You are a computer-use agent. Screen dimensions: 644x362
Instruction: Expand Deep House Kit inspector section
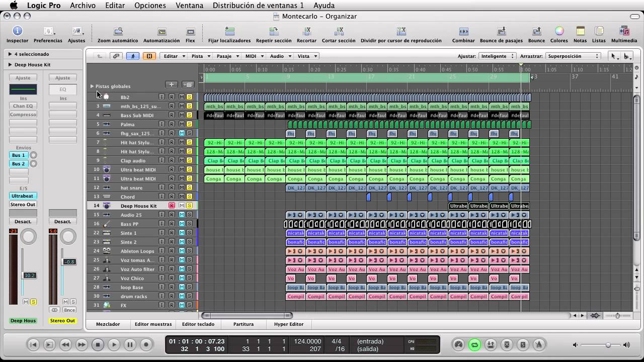pyautogui.click(x=10, y=65)
